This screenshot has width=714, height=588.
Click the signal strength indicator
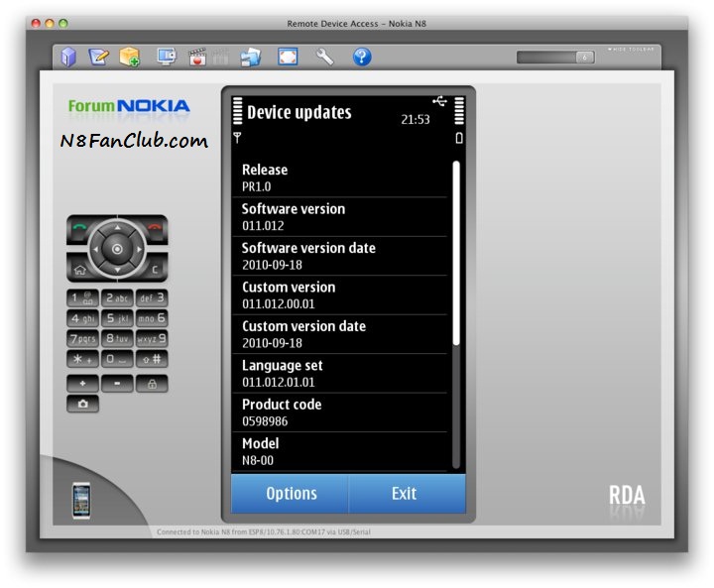[238, 111]
